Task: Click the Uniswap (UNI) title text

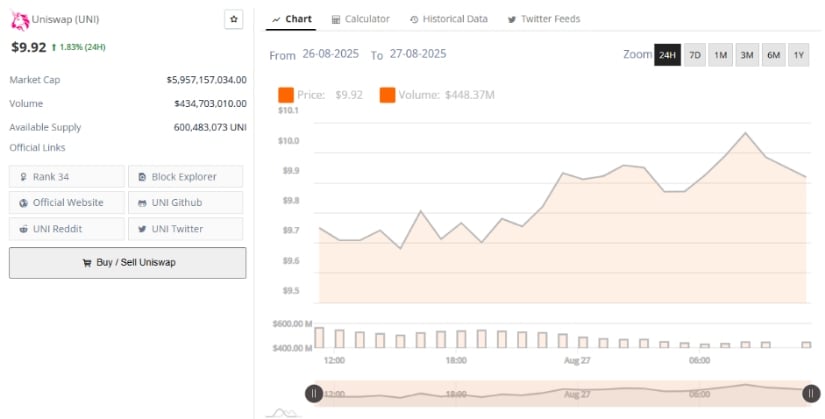Action: [65, 19]
